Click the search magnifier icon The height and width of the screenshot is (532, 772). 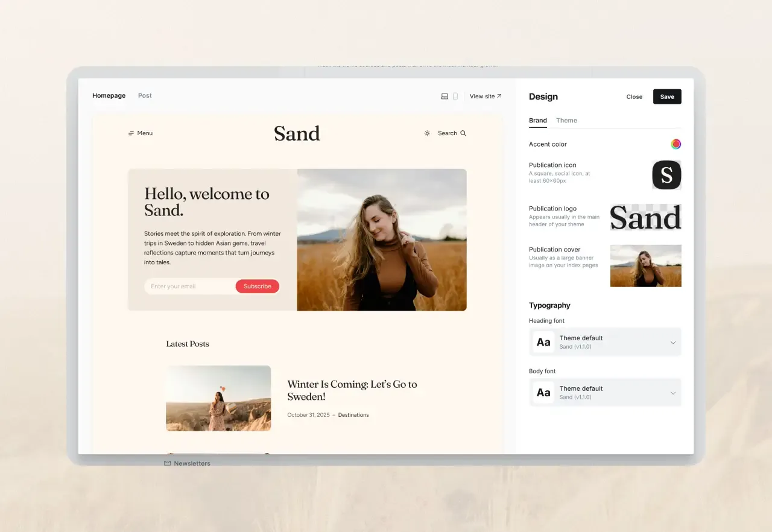coord(463,133)
